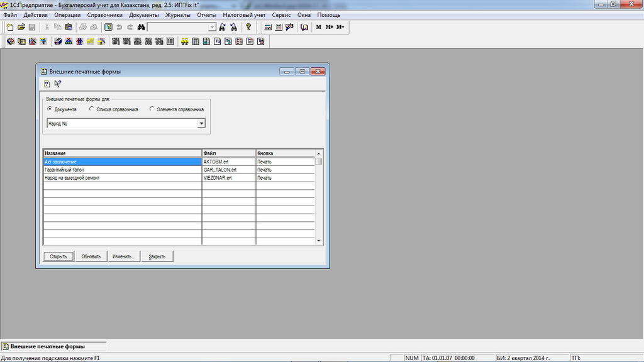This screenshot has height=362, width=644.
Task: Click the Обновить button
Action: pyautogui.click(x=91, y=256)
